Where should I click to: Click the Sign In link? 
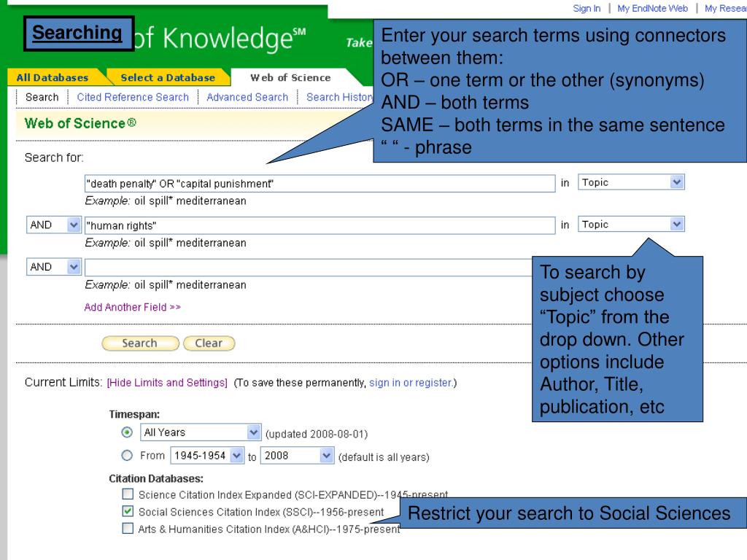[x=587, y=9]
